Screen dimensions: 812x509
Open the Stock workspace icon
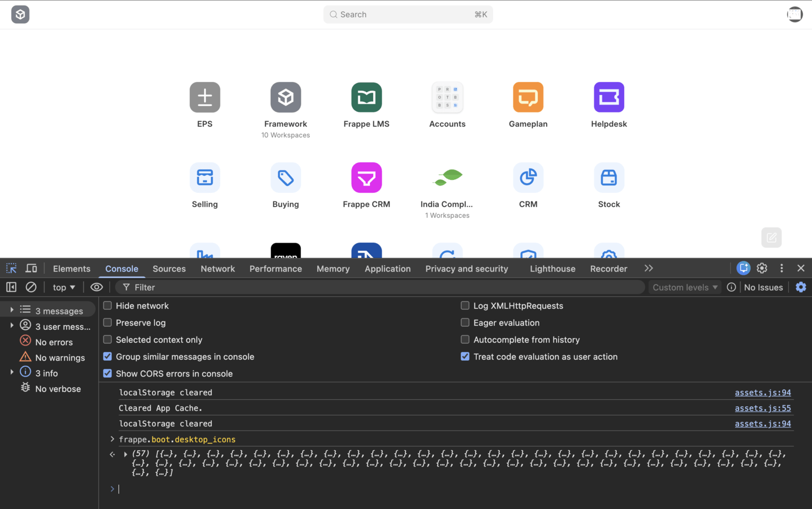pos(608,178)
